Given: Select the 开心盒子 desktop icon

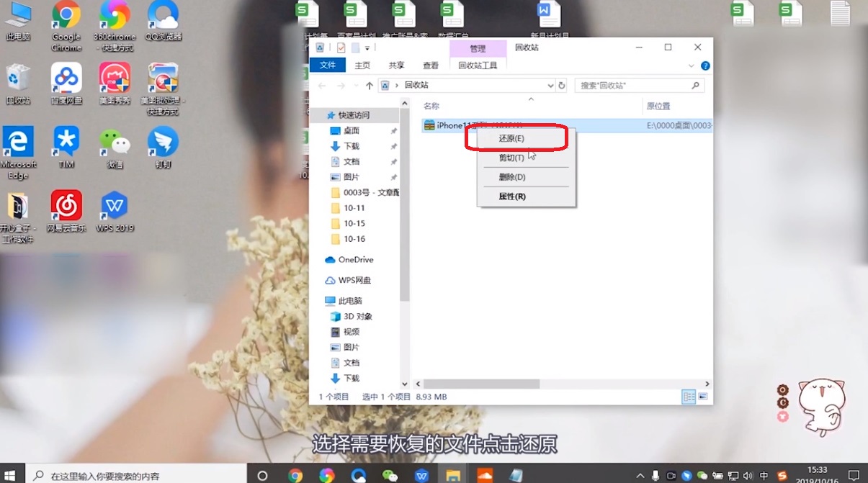Looking at the screenshot, I should [18, 217].
